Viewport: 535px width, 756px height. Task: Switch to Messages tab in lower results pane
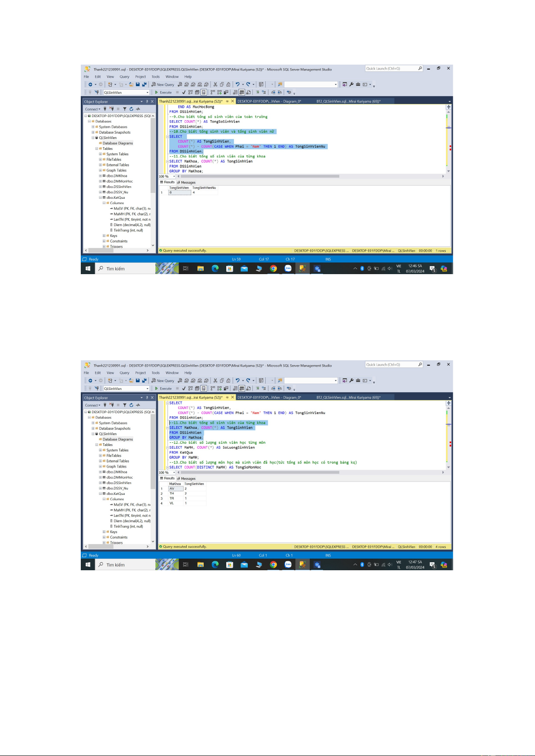tap(188, 479)
